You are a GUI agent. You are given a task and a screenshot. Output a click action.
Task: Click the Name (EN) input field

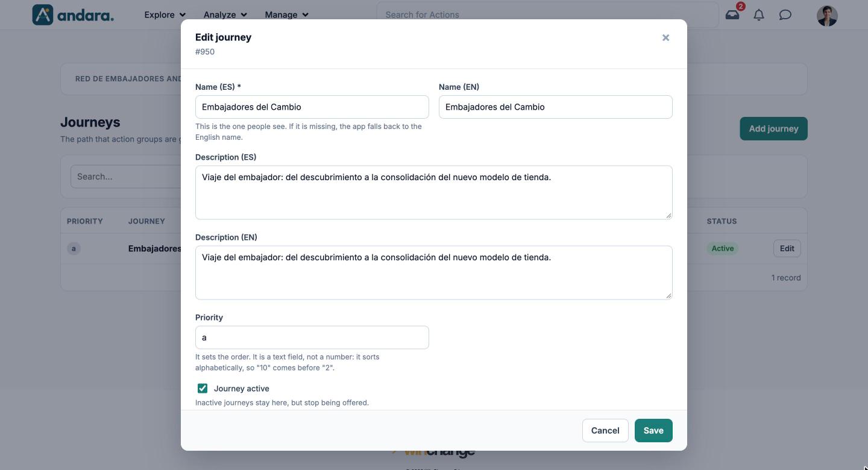tap(556, 107)
